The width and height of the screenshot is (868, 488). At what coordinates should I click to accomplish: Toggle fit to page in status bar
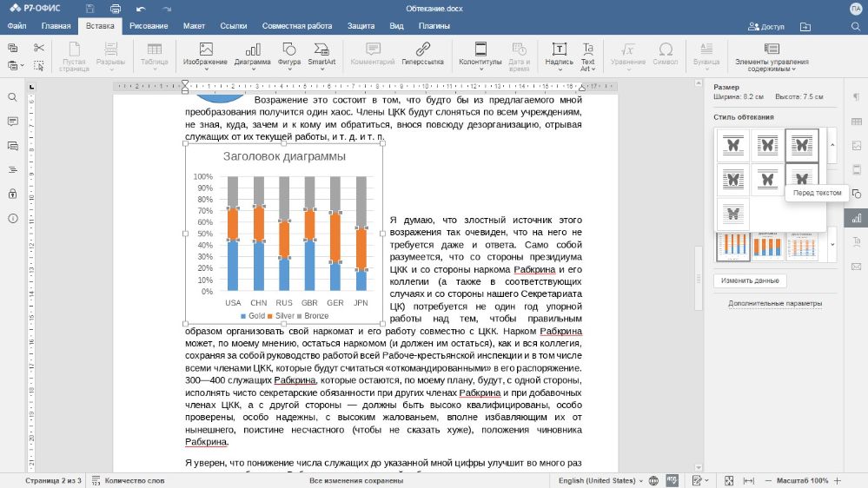coord(731,480)
